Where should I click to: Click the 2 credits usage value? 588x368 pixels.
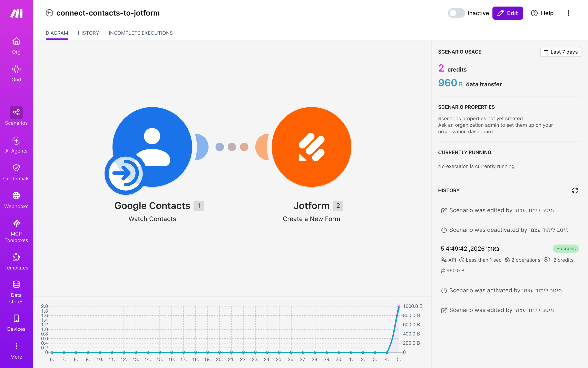452,68
